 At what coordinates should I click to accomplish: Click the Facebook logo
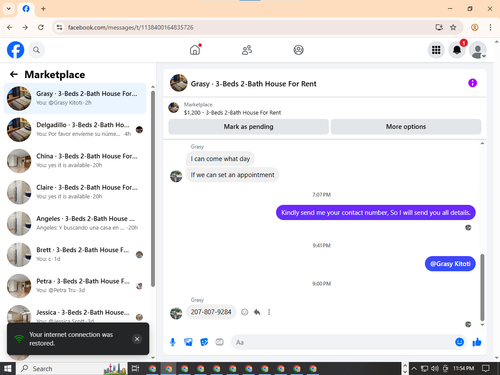pos(15,50)
